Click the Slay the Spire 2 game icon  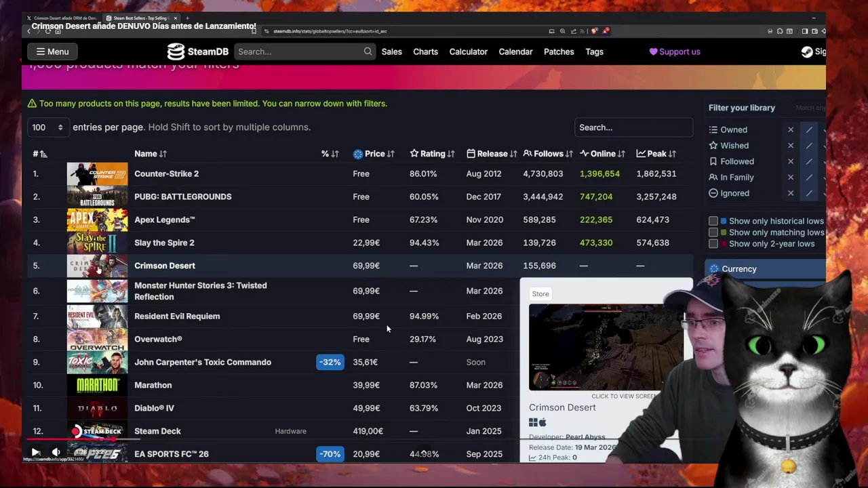tap(97, 243)
